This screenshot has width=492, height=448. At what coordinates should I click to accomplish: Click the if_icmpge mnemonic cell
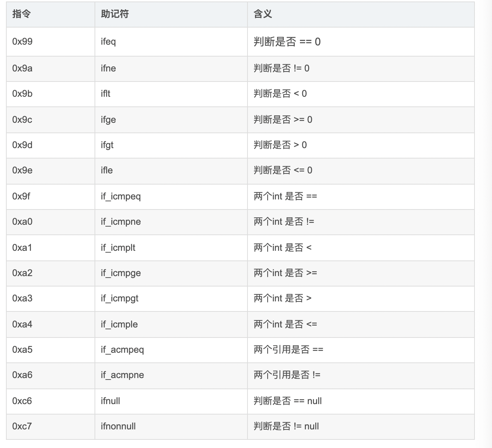(171, 273)
